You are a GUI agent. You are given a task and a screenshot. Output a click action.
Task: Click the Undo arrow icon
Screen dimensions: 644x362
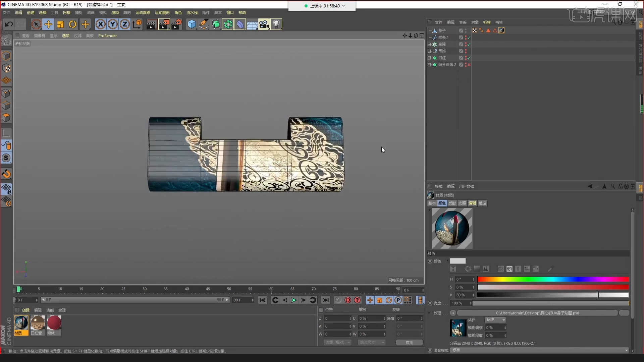[x=9, y=24]
